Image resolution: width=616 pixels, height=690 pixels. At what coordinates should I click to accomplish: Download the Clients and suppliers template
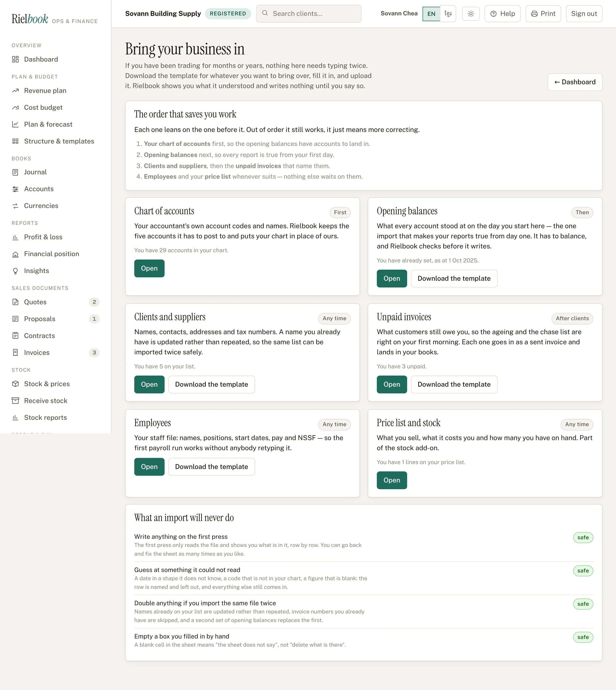[x=212, y=385]
